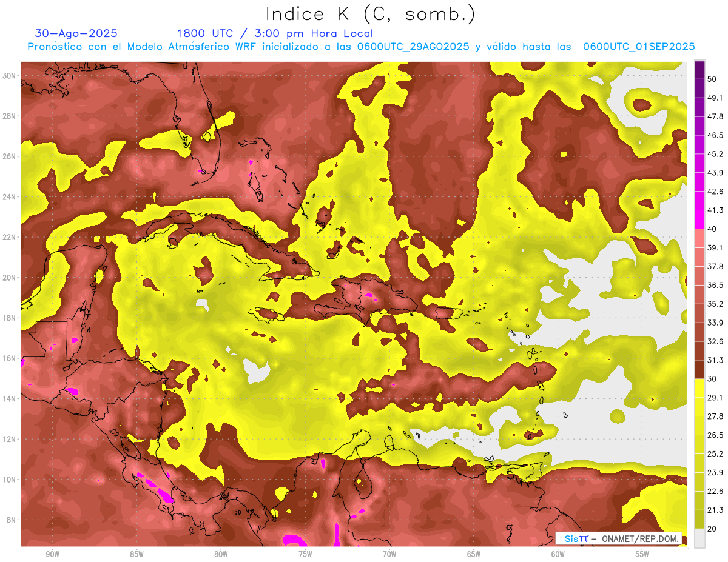Image resolution: width=728 pixels, height=562 pixels.
Task: Click the colorbar value 35.2
Action: click(x=715, y=304)
